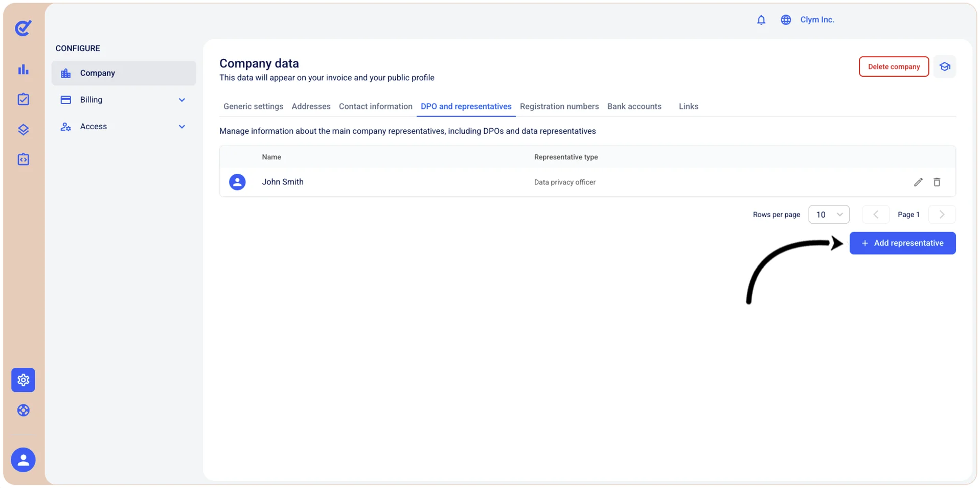Click the Name column header
The height and width of the screenshot is (488, 980).
pyautogui.click(x=271, y=157)
